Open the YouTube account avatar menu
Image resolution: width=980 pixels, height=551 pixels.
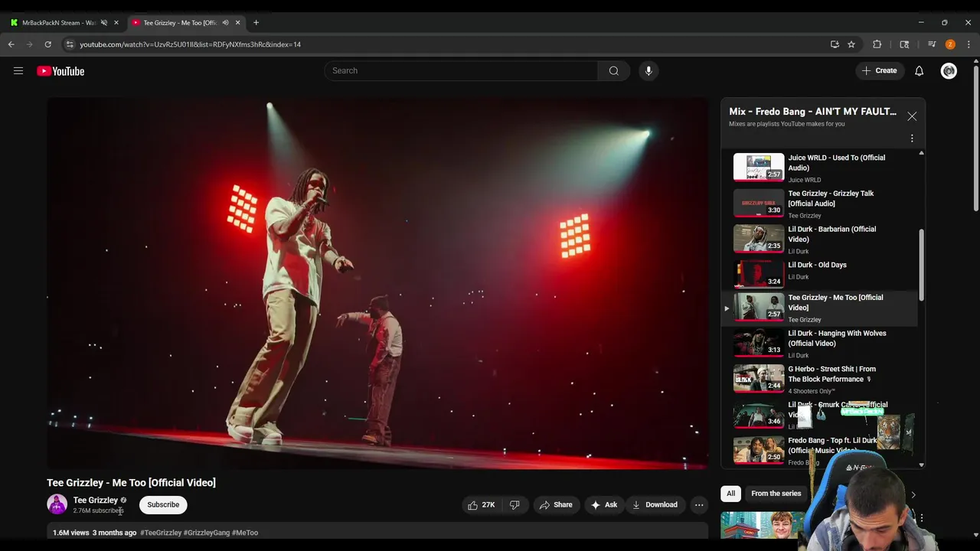pos(949,70)
